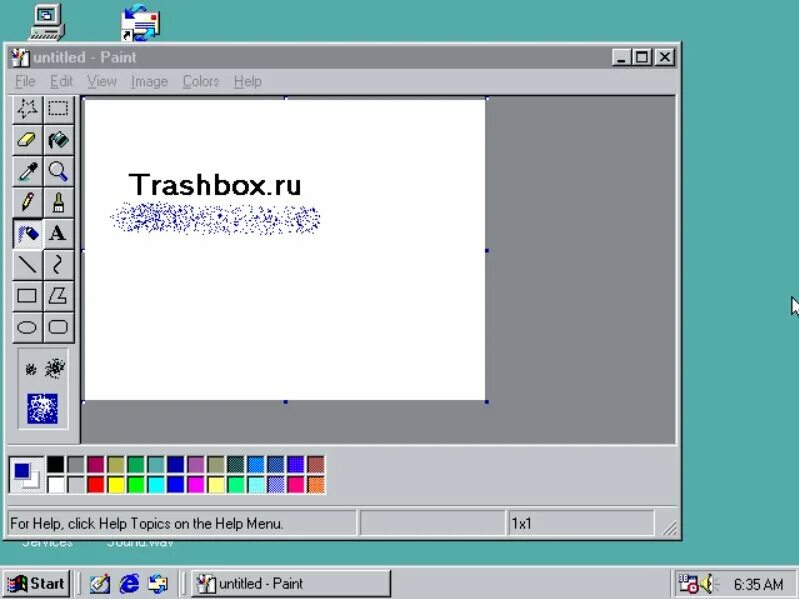Pick the large highlighted airbrush size
The width and height of the screenshot is (799, 599).
coord(42,409)
